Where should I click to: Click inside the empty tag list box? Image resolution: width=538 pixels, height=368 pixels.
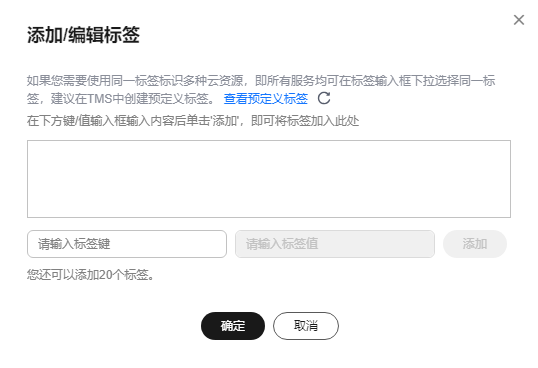(x=269, y=179)
